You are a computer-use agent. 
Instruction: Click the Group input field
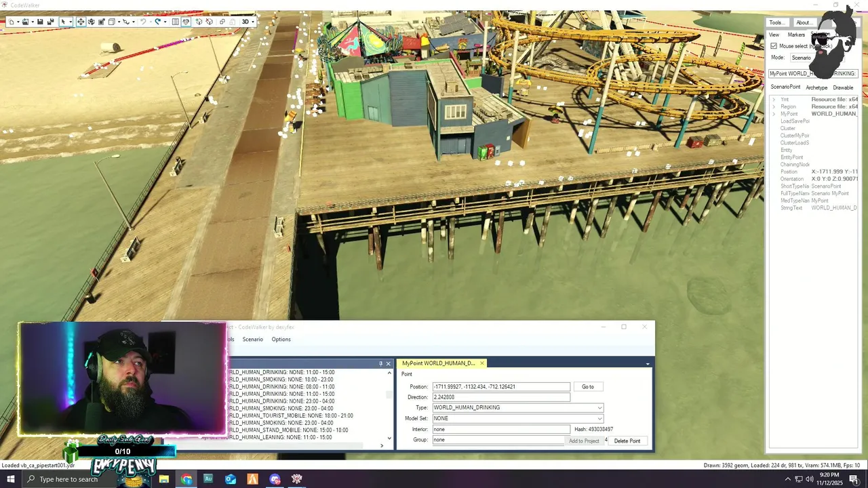pos(498,440)
